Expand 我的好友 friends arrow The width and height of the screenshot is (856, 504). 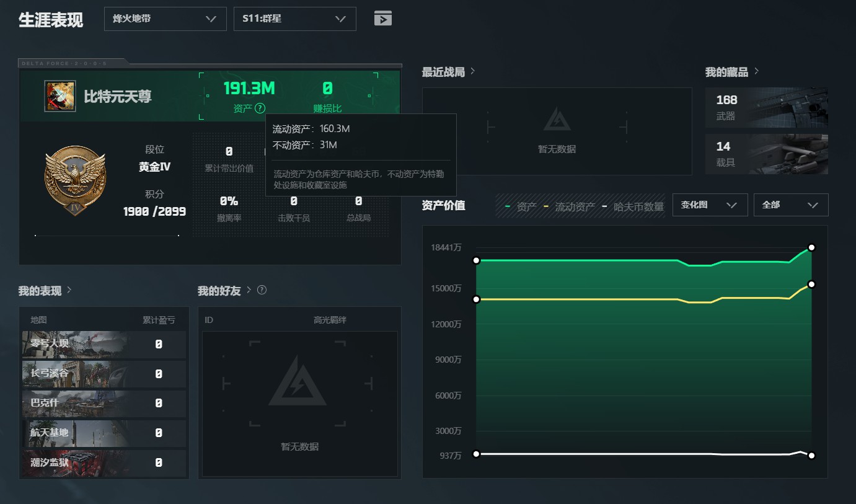(x=249, y=290)
